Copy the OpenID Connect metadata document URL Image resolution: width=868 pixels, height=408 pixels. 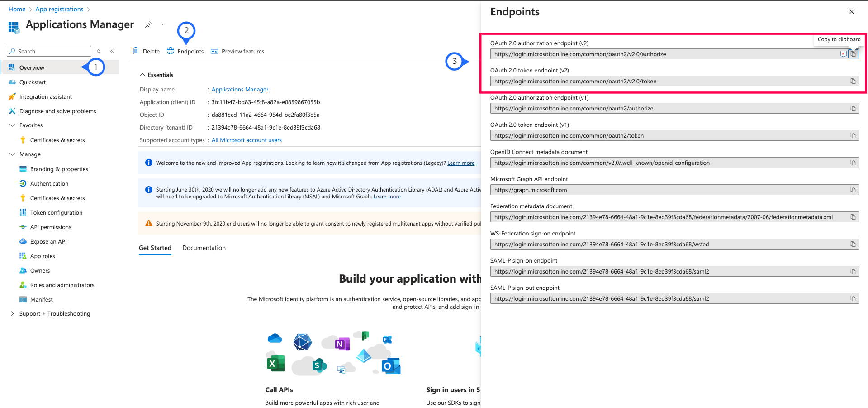click(853, 163)
